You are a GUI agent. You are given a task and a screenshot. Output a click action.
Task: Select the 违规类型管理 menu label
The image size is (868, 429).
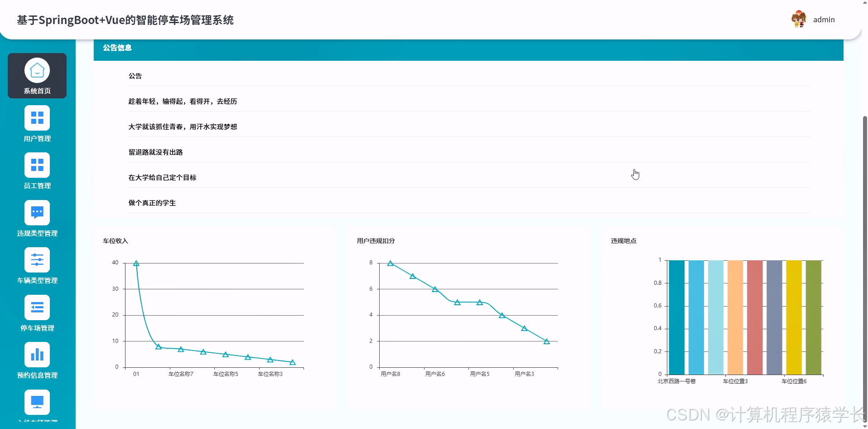[37, 234]
